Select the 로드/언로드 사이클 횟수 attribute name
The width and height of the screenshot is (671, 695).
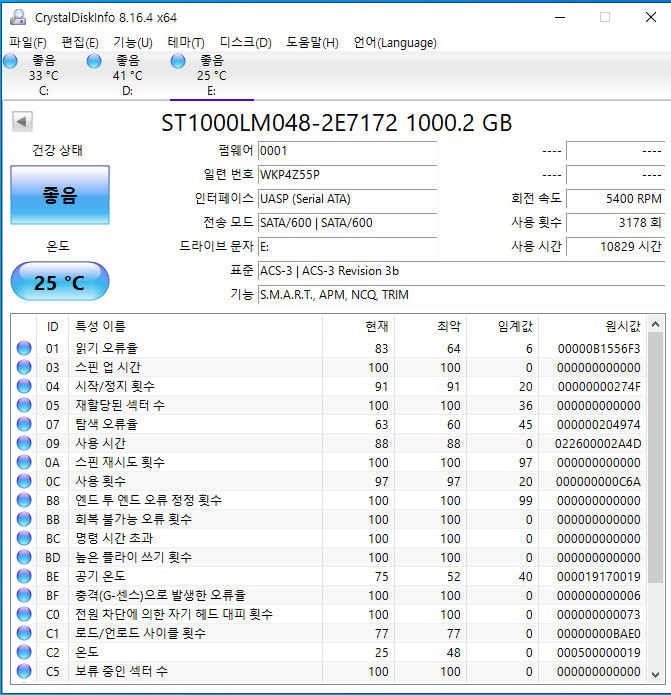tap(140, 633)
